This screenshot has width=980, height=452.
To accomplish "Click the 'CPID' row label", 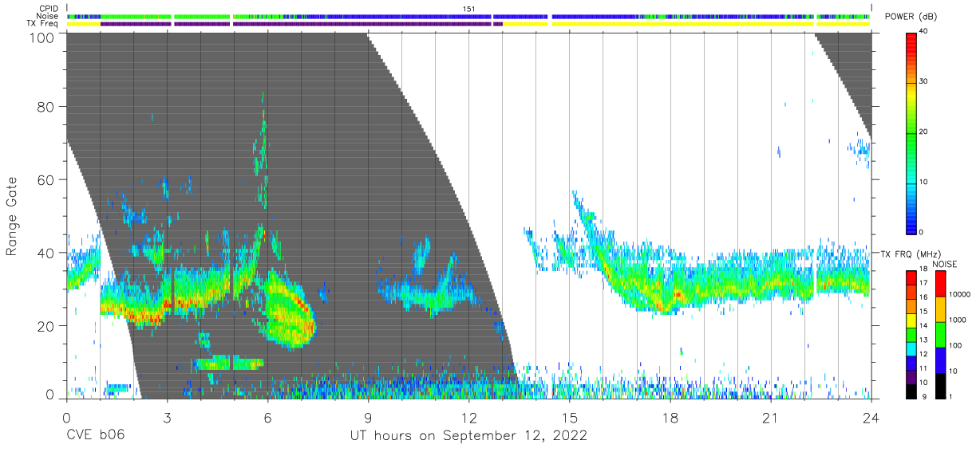I will (49, 9).
